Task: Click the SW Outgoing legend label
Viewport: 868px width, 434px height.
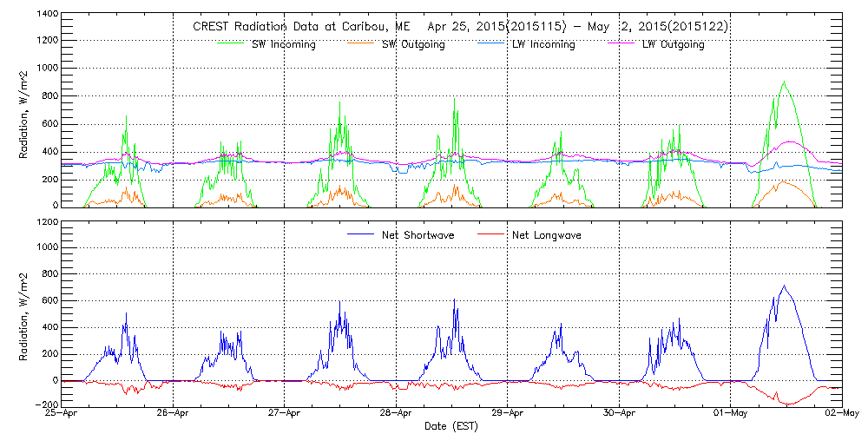Action: [x=413, y=44]
